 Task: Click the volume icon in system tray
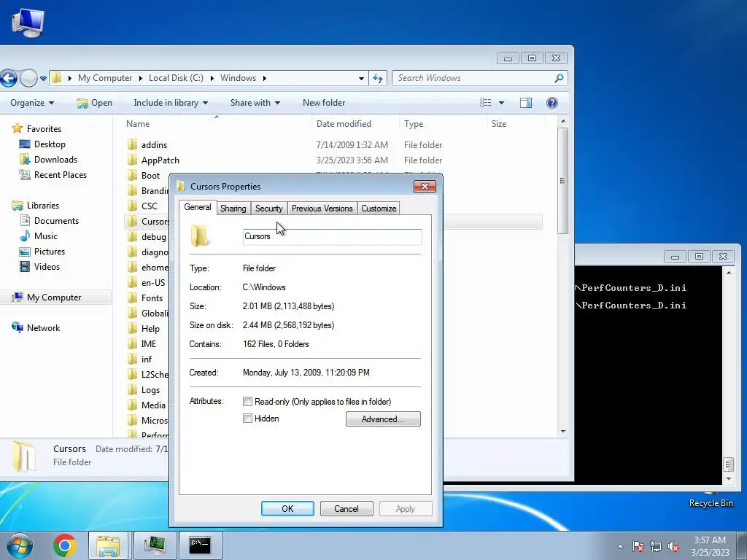[673, 547]
